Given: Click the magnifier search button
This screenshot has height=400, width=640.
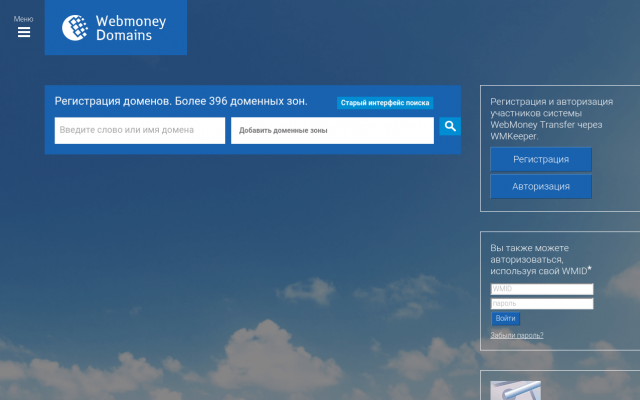Looking at the screenshot, I should pyautogui.click(x=450, y=126).
